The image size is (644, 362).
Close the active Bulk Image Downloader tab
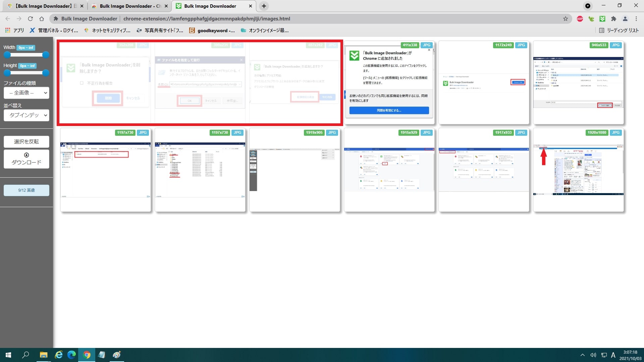[250, 6]
